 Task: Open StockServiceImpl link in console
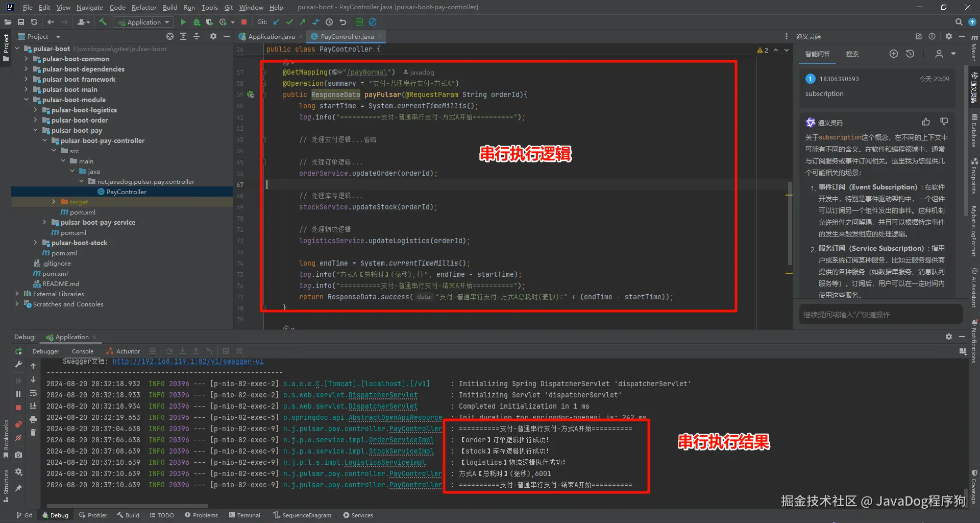tap(401, 451)
